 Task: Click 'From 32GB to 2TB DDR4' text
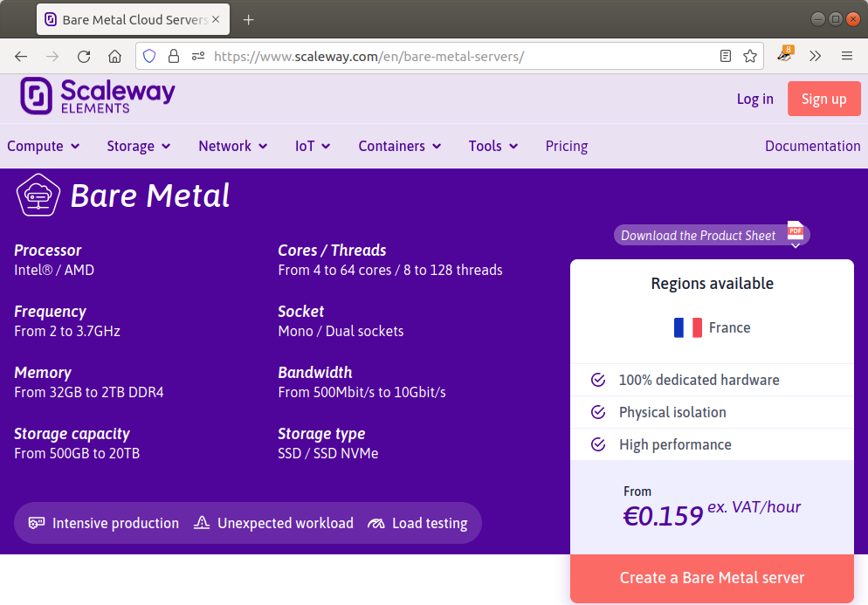(x=88, y=393)
